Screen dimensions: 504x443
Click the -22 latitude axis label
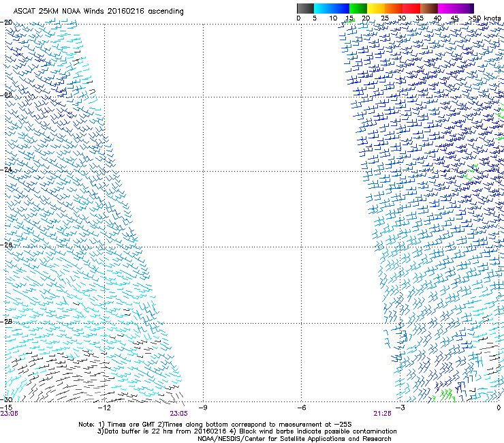point(6,95)
